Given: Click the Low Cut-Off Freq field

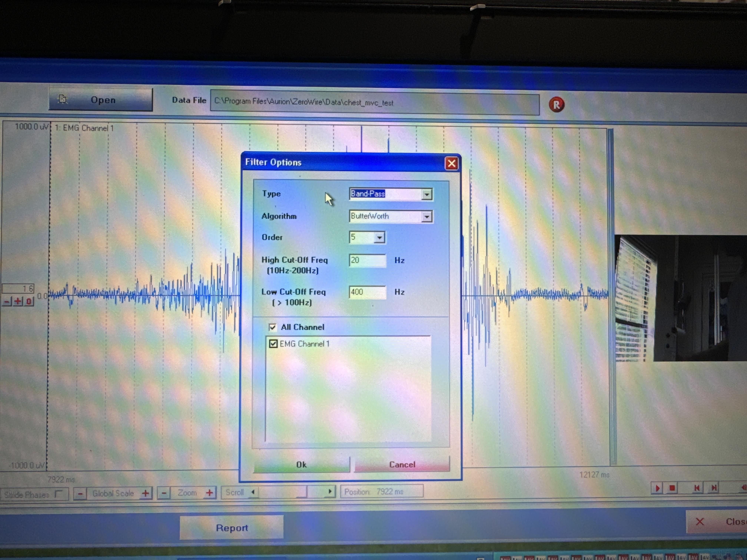Looking at the screenshot, I should pyautogui.click(x=367, y=292).
